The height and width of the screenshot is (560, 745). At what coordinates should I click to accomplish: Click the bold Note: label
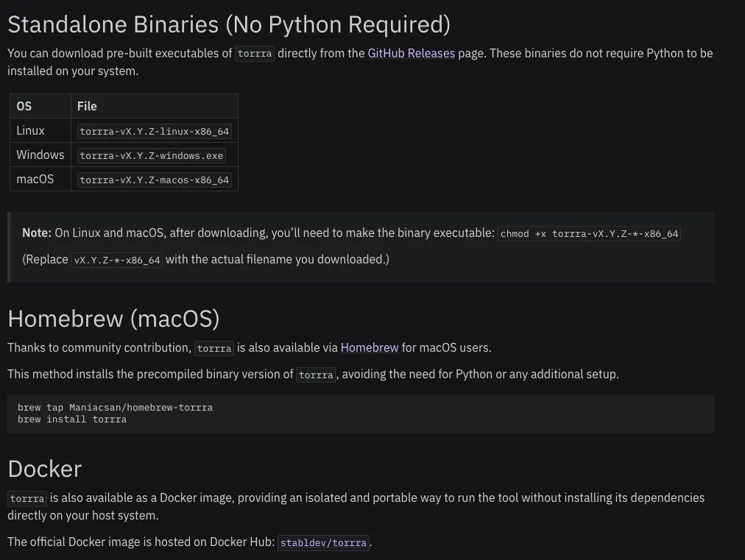pos(37,233)
